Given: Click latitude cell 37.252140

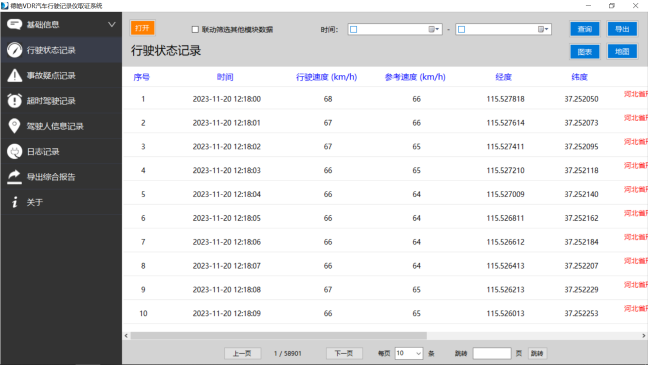Looking at the screenshot, I should click(x=581, y=194).
